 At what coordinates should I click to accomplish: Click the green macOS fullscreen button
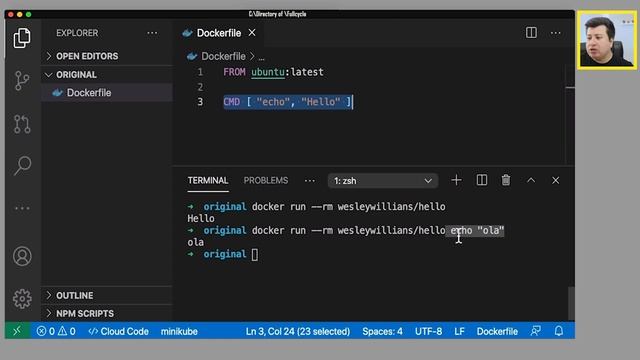(29, 14)
